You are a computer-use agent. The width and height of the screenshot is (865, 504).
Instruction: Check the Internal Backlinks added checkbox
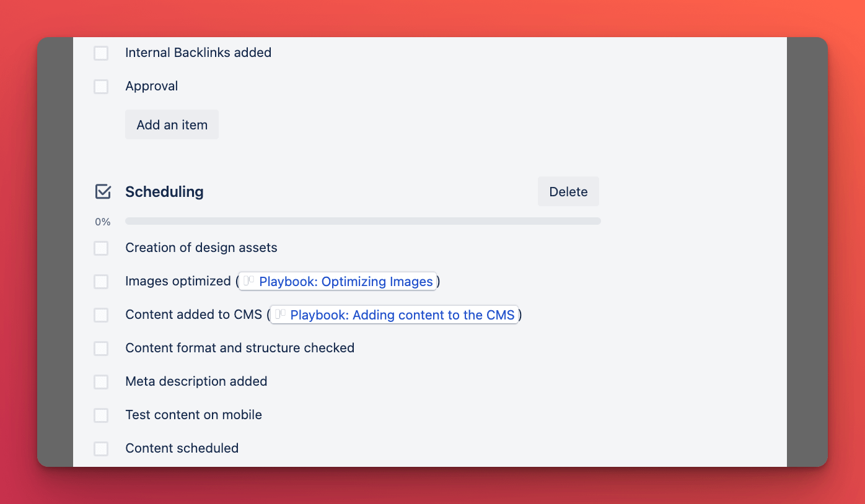(101, 53)
